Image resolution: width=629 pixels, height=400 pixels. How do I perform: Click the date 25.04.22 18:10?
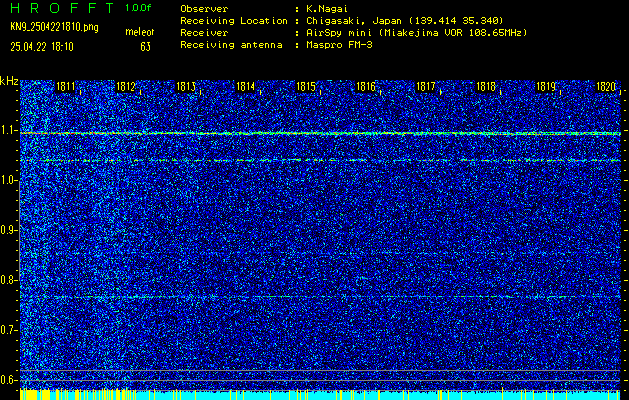[x=42, y=47]
